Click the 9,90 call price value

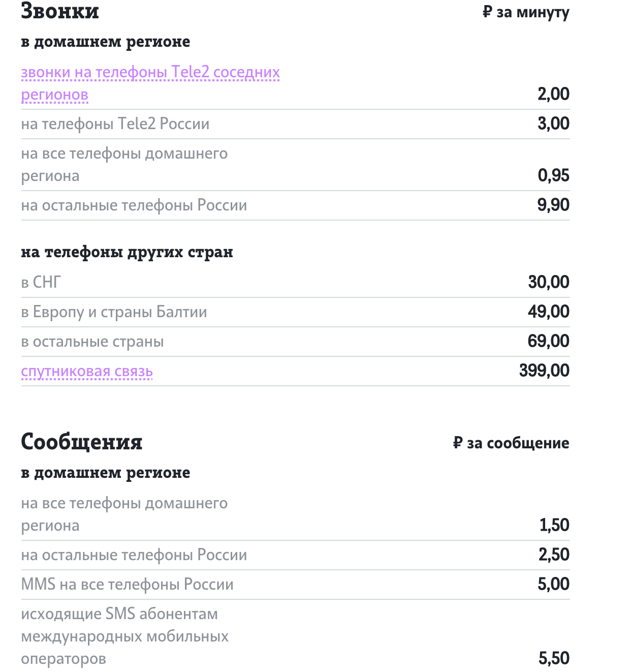tap(553, 205)
